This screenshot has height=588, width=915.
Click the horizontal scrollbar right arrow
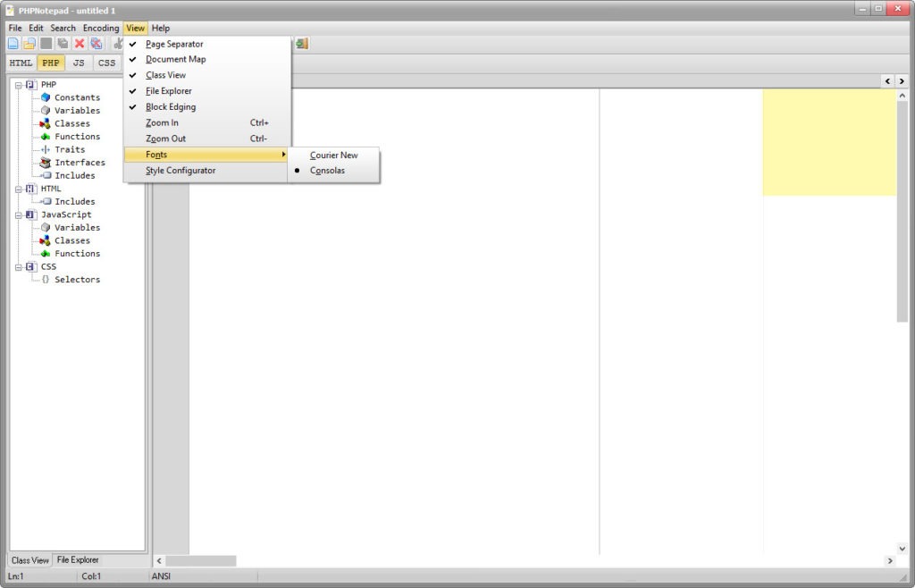click(x=890, y=561)
